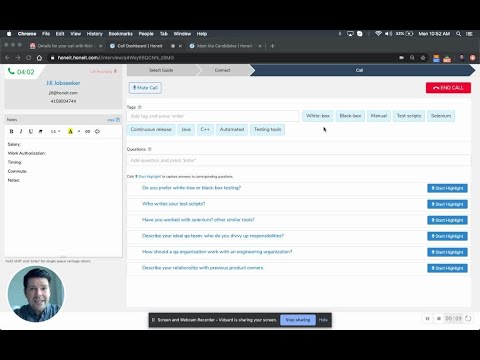The height and width of the screenshot is (360, 480).
Task: Focus the add tag input field
Action: [x=213, y=116]
